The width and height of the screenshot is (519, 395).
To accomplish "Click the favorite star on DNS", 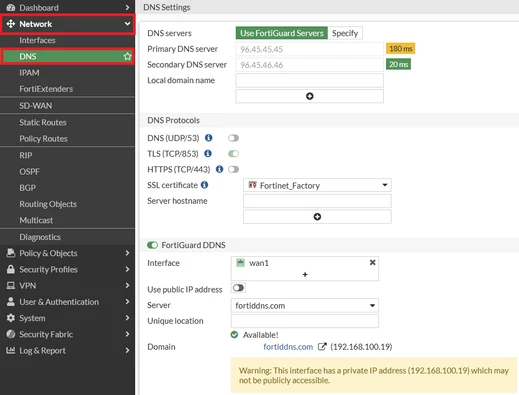I will pos(127,56).
